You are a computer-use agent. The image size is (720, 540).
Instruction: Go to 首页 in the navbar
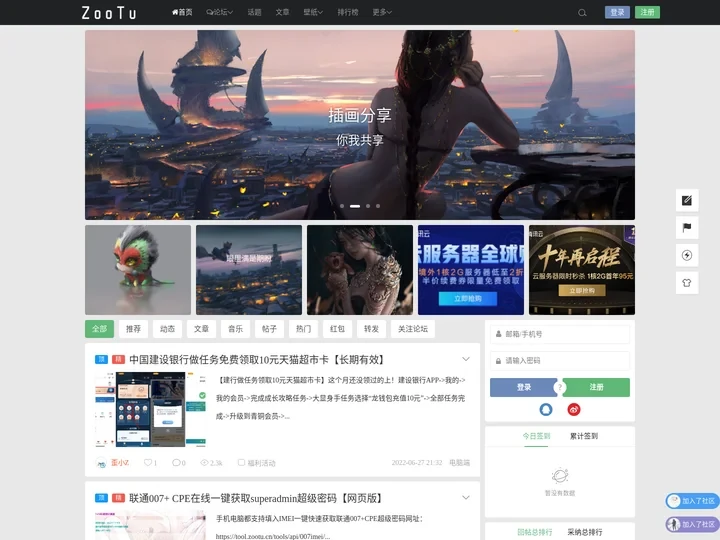(182, 12)
